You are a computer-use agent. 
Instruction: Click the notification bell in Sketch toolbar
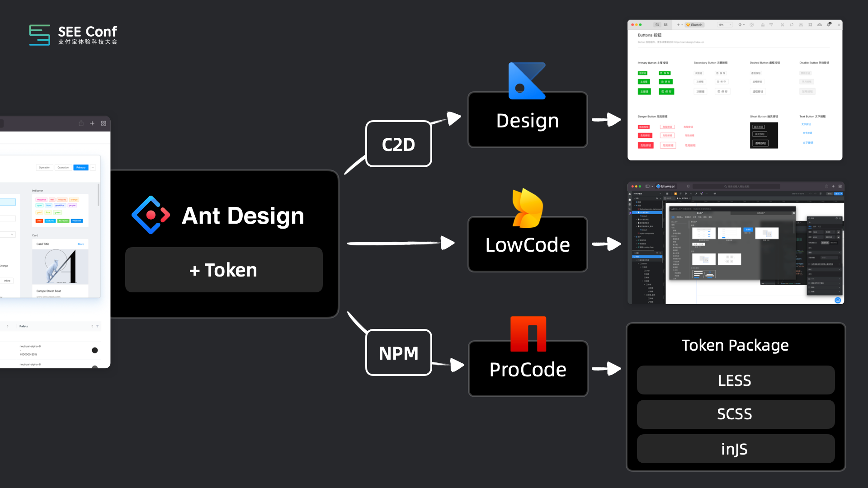829,24
